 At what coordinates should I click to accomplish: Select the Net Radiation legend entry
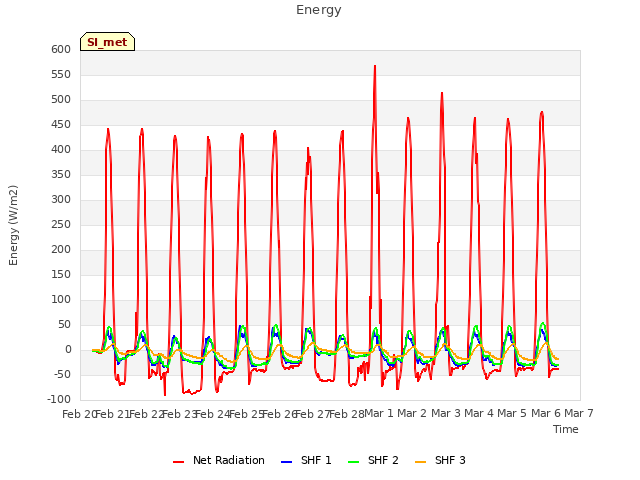219,460
